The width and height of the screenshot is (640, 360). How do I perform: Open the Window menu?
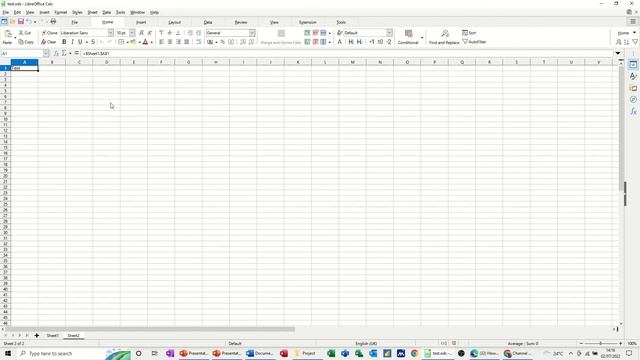138,12
